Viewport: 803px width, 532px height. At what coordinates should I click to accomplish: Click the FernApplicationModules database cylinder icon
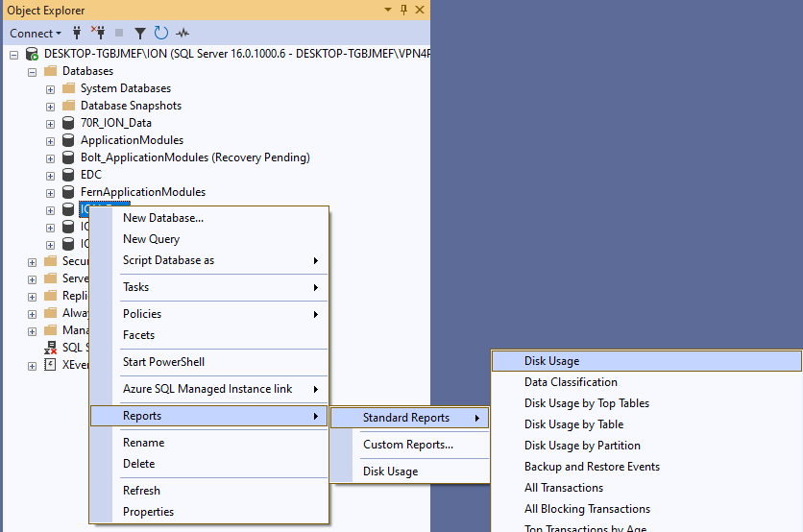tap(68, 192)
